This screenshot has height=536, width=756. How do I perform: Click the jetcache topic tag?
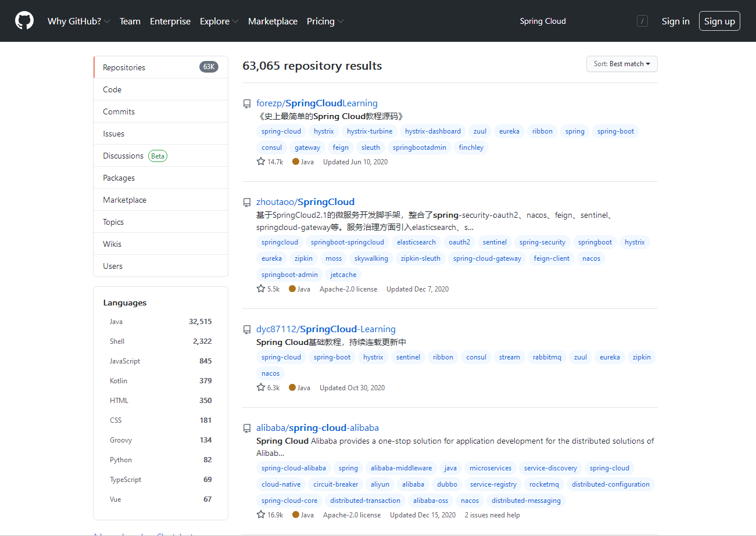tap(343, 275)
